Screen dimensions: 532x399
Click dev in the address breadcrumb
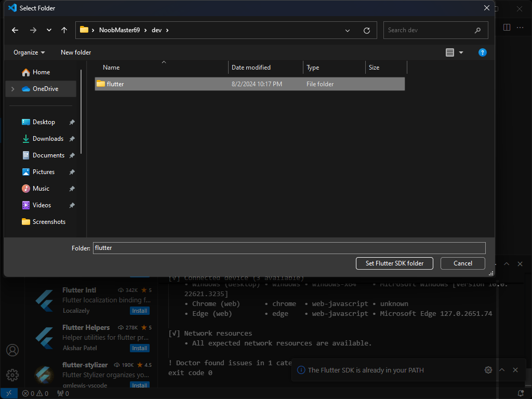click(156, 30)
